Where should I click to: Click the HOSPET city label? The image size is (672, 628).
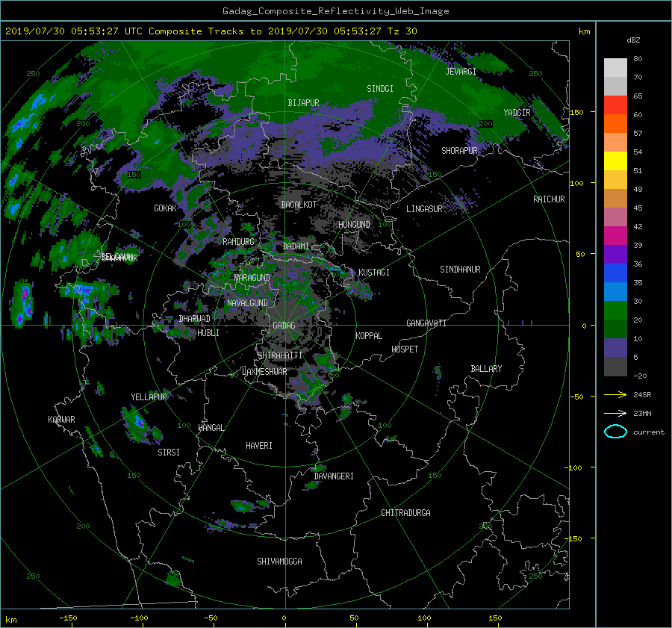[x=405, y=349]
